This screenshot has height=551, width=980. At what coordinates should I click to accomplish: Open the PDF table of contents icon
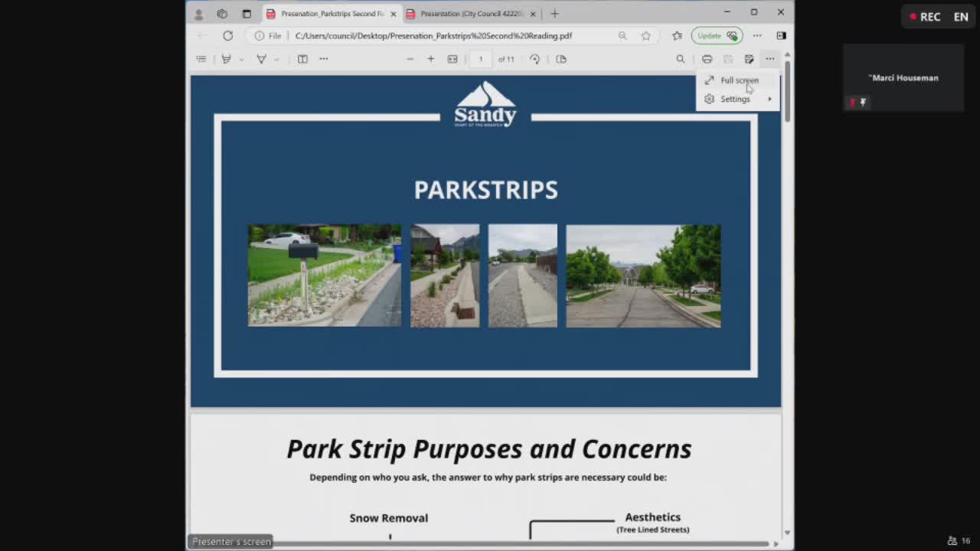click(201, 59)
